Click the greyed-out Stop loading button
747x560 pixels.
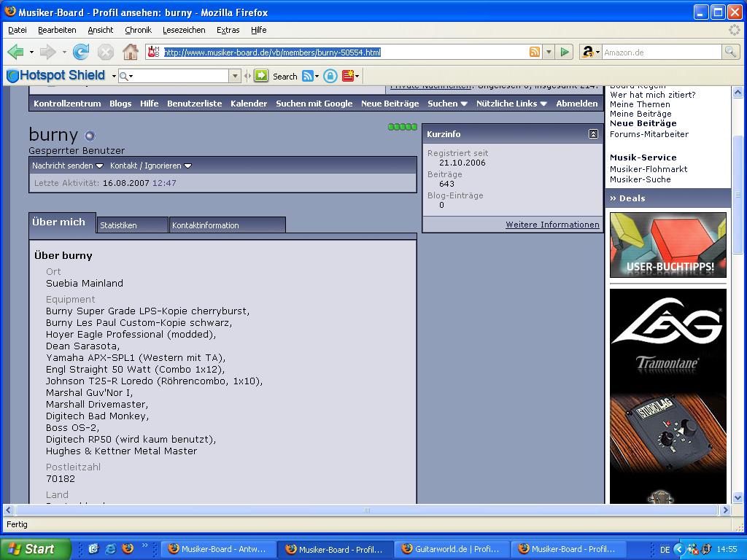pos(105,52)
